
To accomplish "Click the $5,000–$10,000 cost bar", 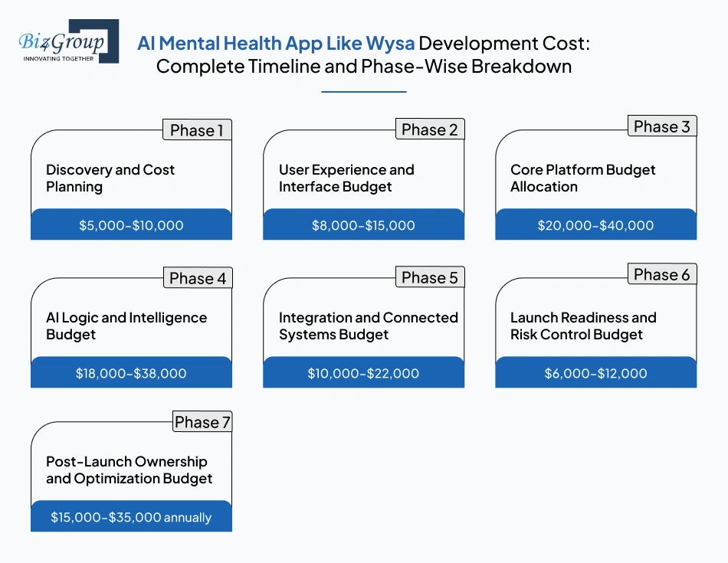I will pyautogui.click(x=131, y=224).
